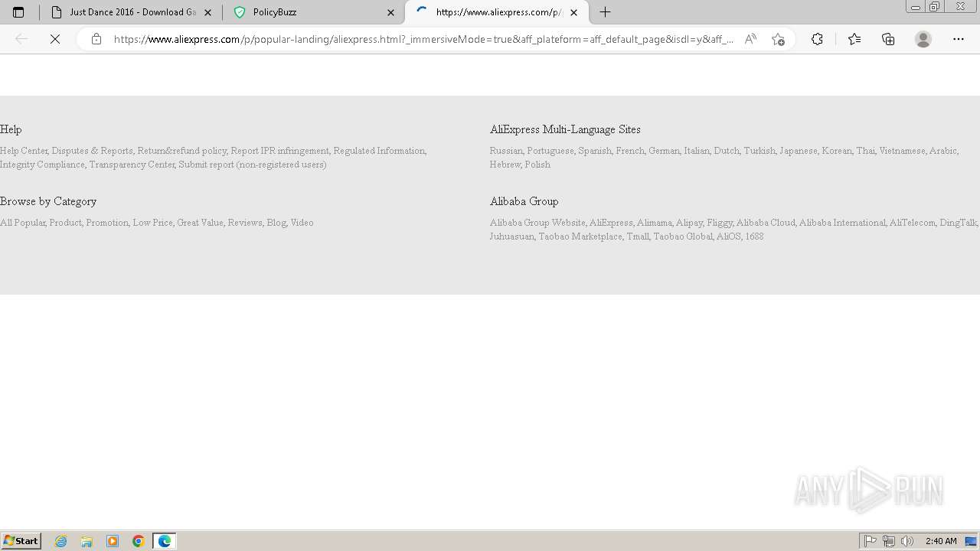Open Transparency Center link

tap(132, 165)
